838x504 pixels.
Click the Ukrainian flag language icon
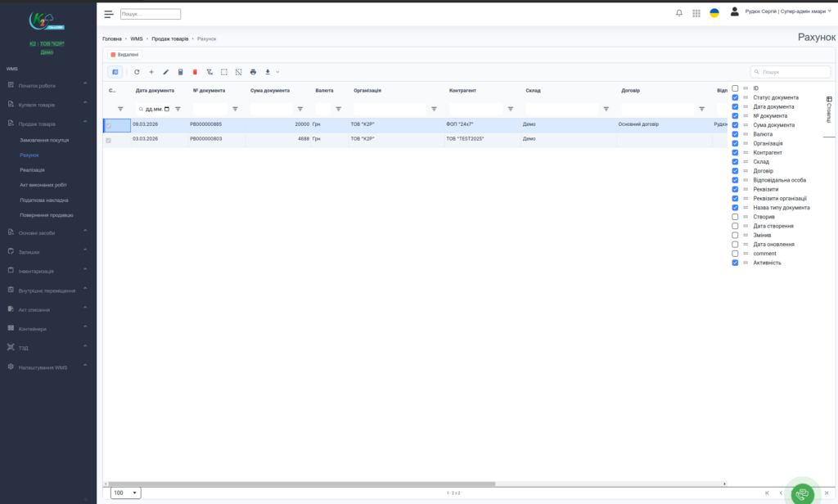coord(714,13)
